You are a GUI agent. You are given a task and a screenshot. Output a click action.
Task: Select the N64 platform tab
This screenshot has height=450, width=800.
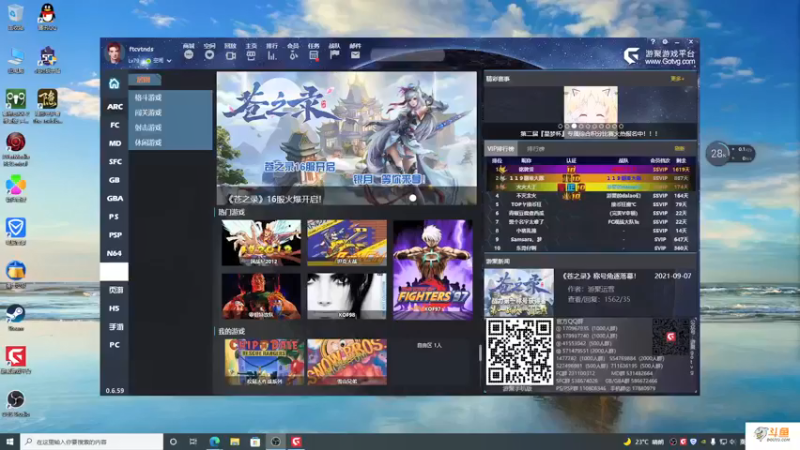pos(114,254)
